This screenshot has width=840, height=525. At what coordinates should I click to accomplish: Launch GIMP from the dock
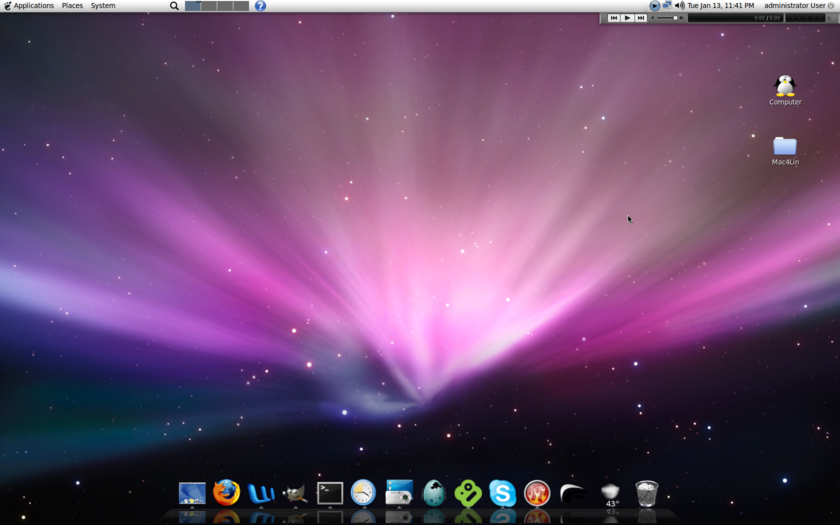click(x=295, y=493)
